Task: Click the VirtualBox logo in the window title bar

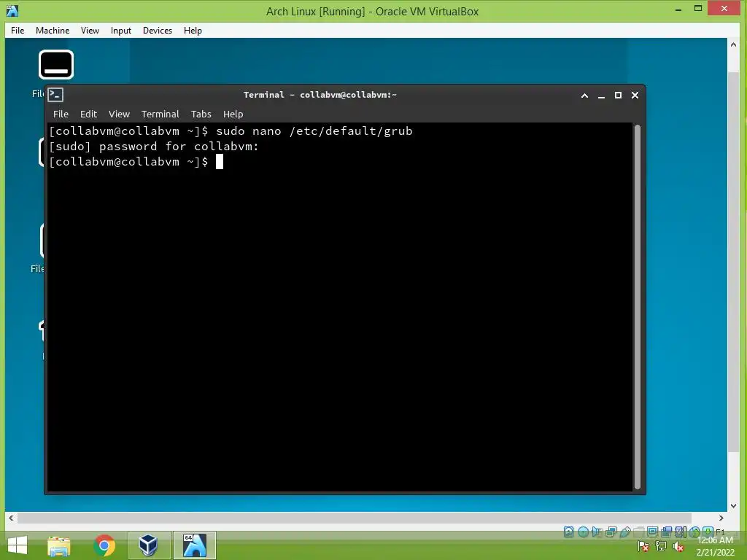Action: pyautogui.click(x=12, y=10)
